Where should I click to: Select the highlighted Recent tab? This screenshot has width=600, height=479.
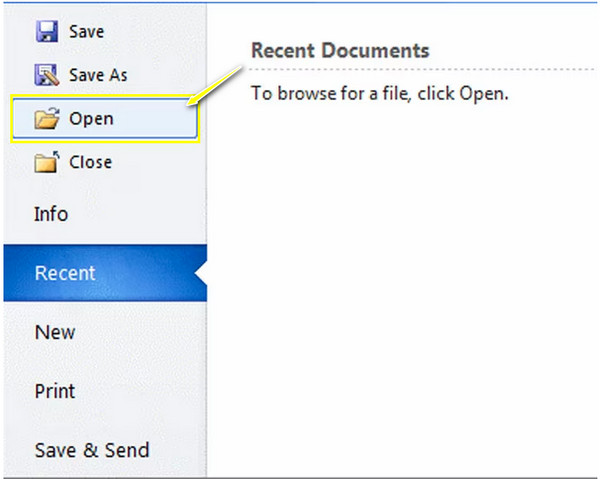105,273
